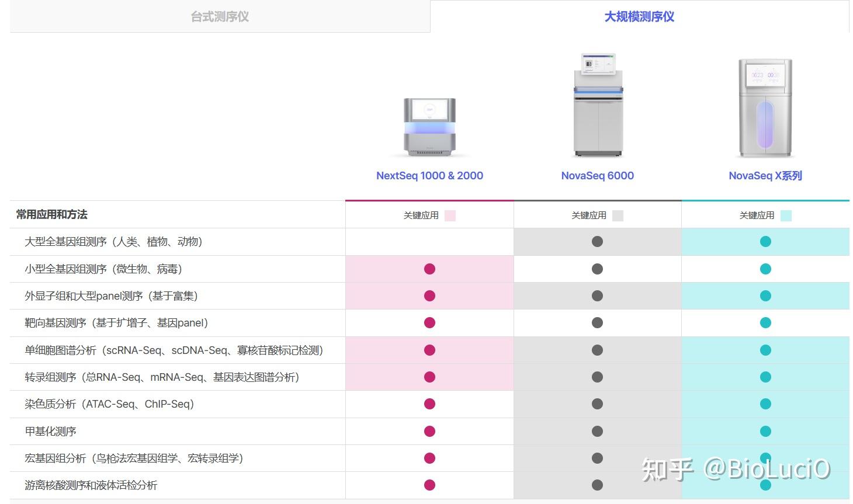The height and width of the screenshot is (504, 853).
Task: Click gray dot for 大型全基因组测序 NovaSeq 6000
Action: pyautogui.click(x=597, y=242)
